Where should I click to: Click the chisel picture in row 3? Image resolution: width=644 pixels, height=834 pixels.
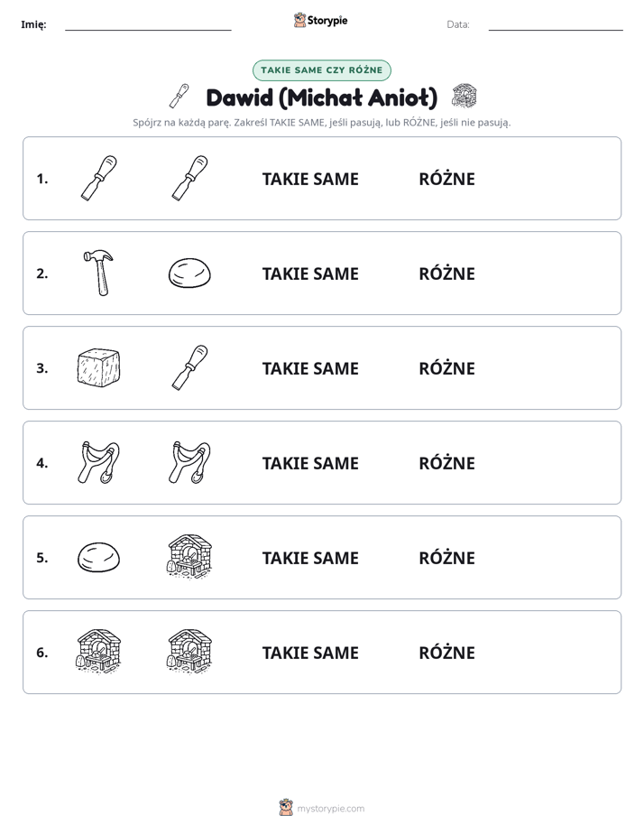click(189, 367)
